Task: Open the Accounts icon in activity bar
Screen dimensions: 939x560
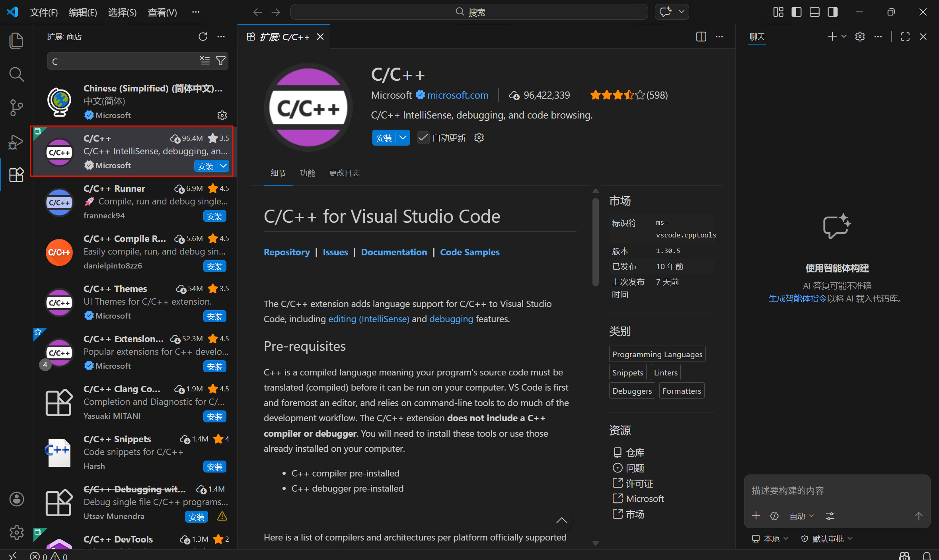Action: coord(16,499)
